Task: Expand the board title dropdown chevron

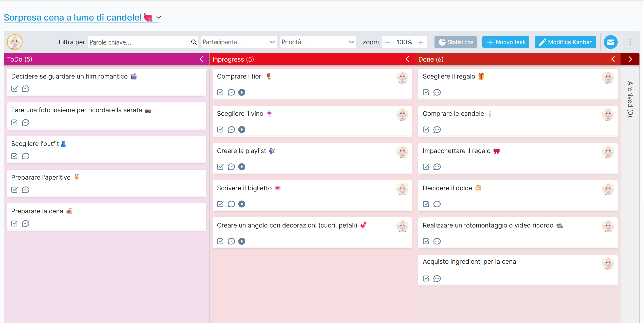Action: [x=159, y=18]
